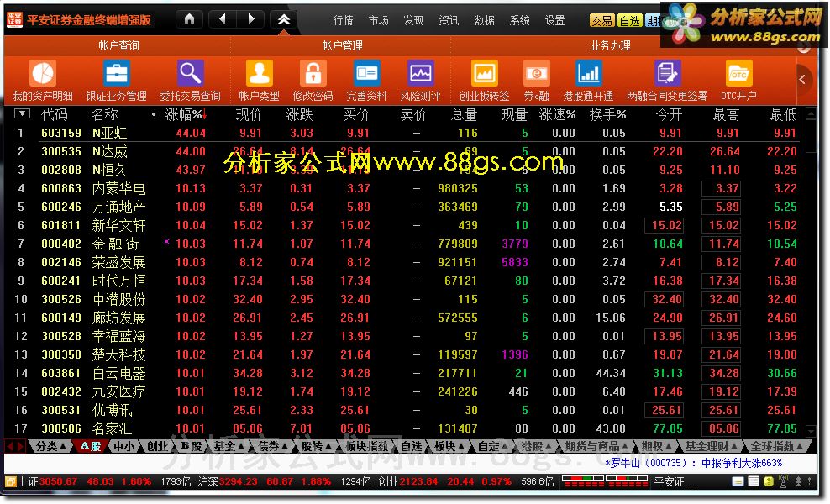Click status bar leftmost orange icon
The height and width of the screenshot is (504, 830).
pos(11,482)
